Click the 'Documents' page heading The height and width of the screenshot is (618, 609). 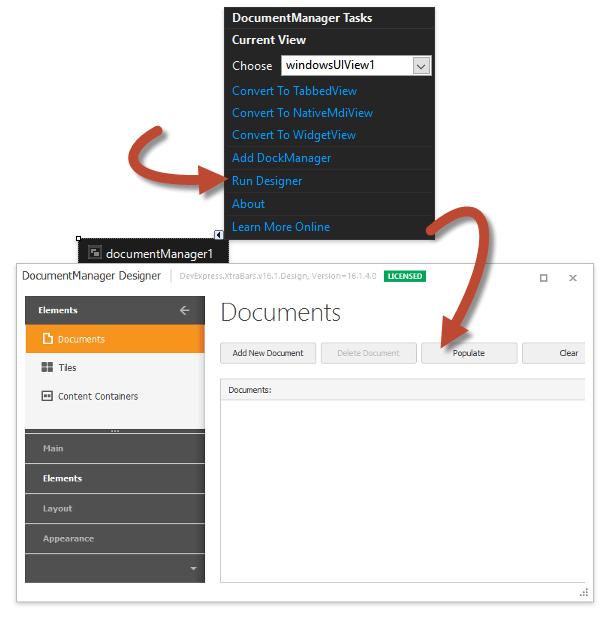coord(281,313)
